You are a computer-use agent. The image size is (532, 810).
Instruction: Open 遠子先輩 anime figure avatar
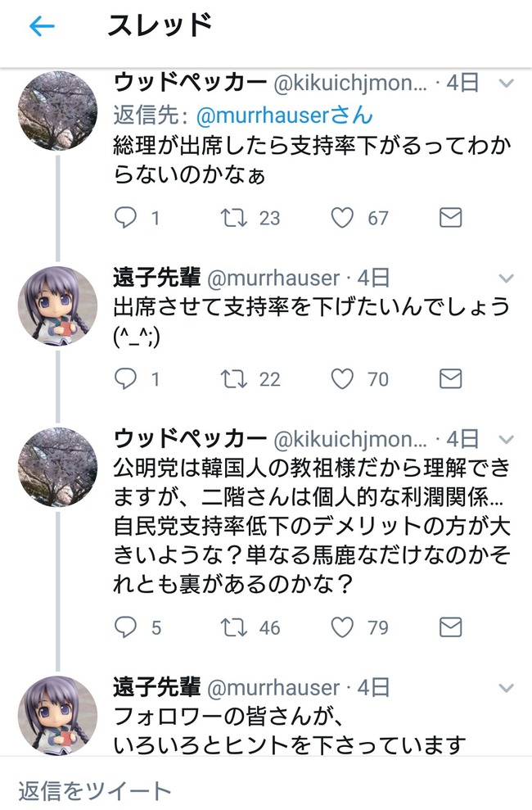click(x=57, y=305)
